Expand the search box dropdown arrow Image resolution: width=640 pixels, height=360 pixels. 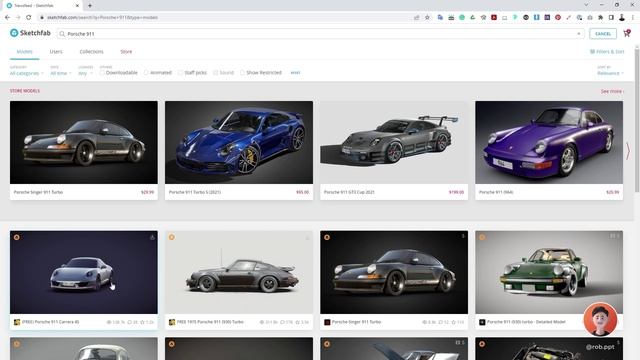pyautogui.click(x=579, y=34)
